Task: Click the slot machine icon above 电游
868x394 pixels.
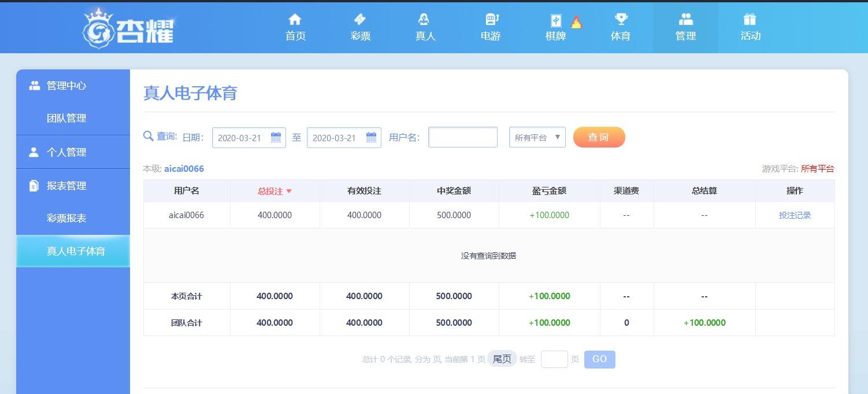Action: (491, 20)
